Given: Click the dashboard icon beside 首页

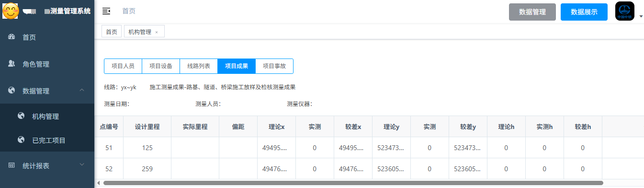Looking at the screenshot, I should pyautogui.click(x=12, y=37).
